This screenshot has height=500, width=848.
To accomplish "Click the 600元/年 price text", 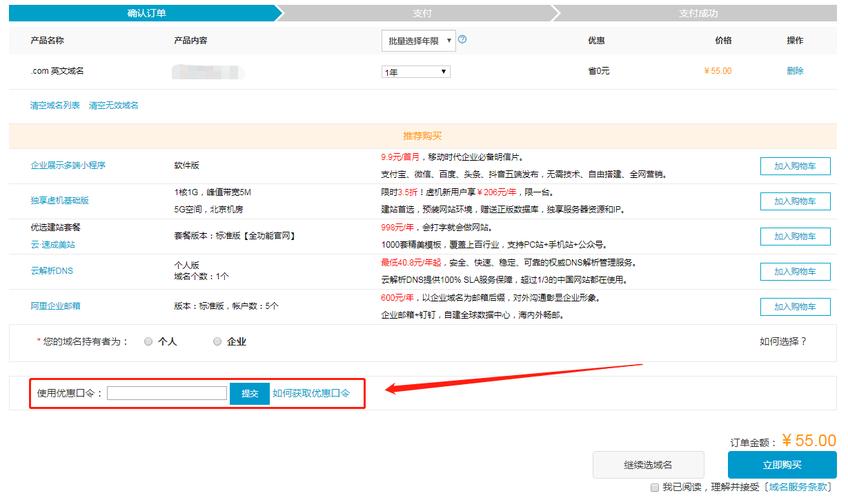I will tap(398, 297).
